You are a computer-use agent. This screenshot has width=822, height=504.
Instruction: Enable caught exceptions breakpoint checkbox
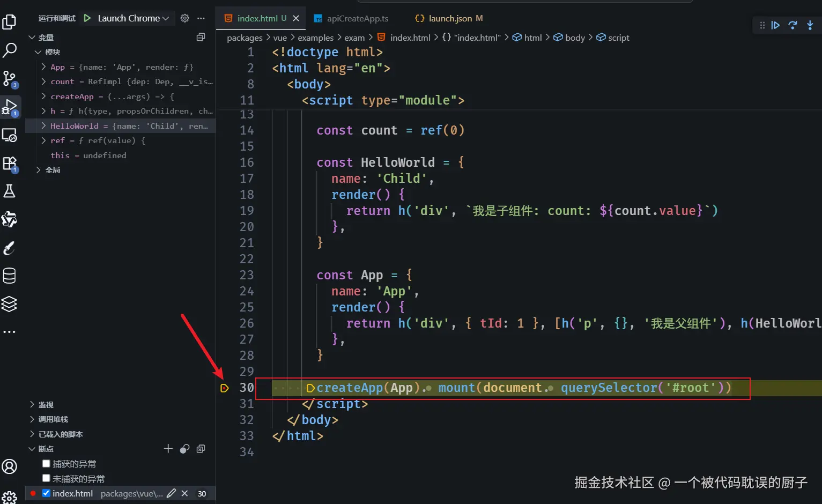[46, 464]
